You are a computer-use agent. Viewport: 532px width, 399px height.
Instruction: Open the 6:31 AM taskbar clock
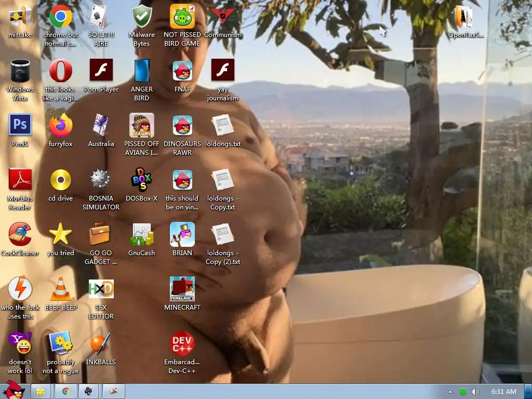coord(503,392)
